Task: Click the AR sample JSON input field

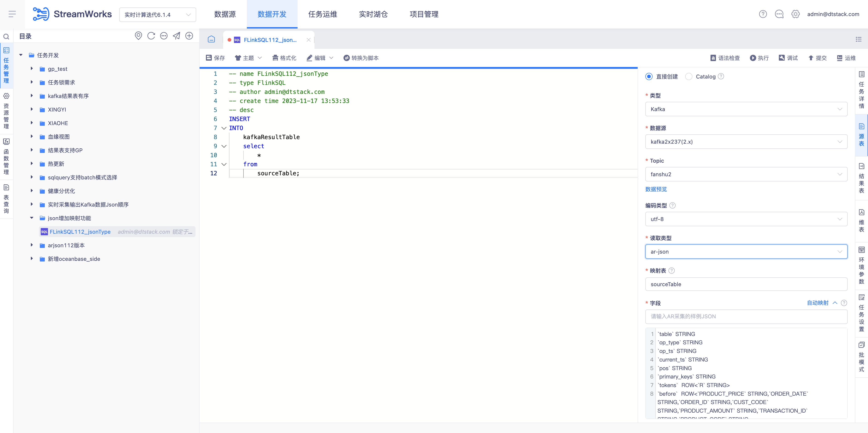Action: tap(746, 316)
